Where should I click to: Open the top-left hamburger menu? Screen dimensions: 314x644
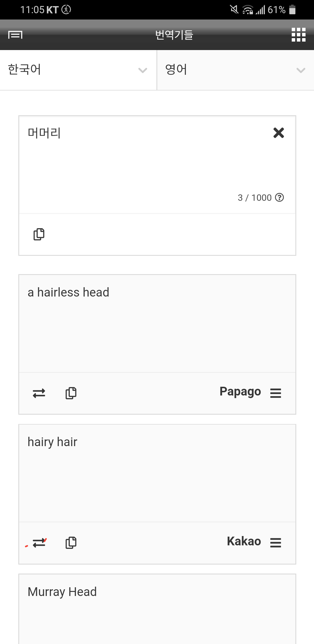(x=15, y=35)
